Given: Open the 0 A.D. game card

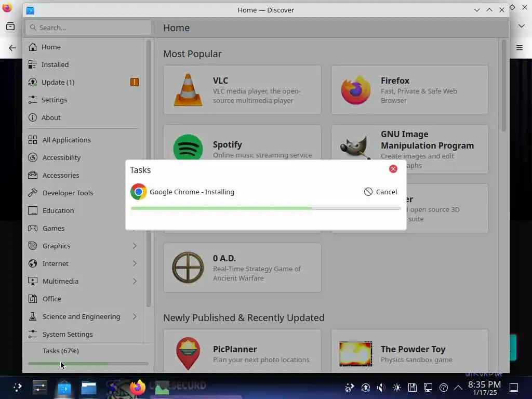Looking at the screenshot, I should pyautogui.click(x=242, y=268).
